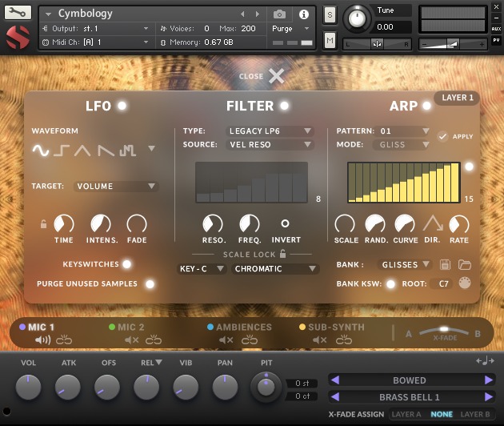This screenshot has width=504, height=426.
Task: Assign X-Fade to LAYER A
Action: (x=406, y=414)
